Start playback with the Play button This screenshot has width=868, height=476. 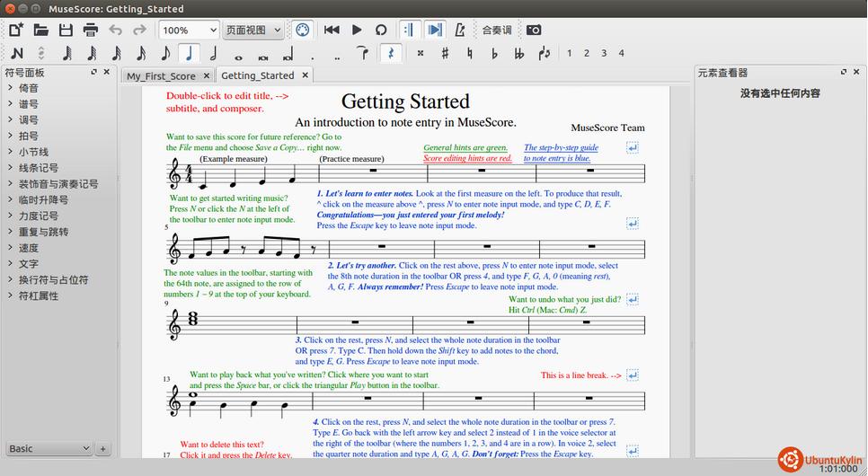pos(357,30)
